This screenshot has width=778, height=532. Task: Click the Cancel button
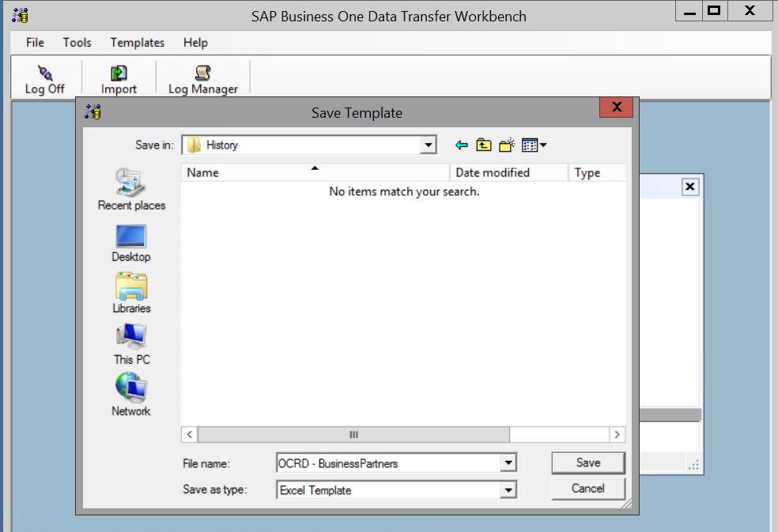click(x=588, y=489)
